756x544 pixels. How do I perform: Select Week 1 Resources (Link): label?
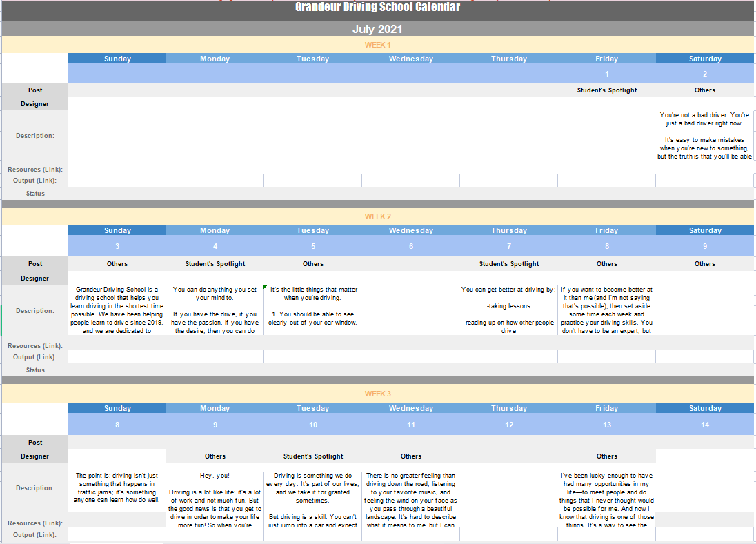(34, 170)
